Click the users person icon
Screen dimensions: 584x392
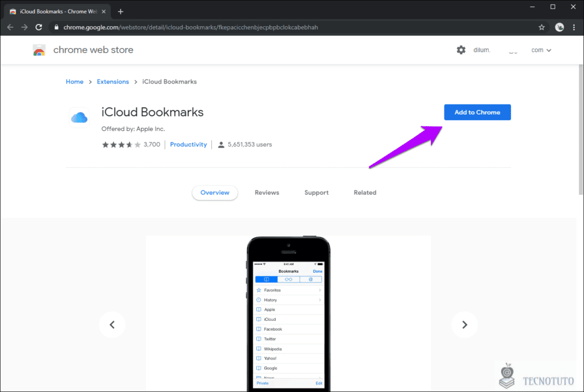pyautogui.click(x=221, y=144)
